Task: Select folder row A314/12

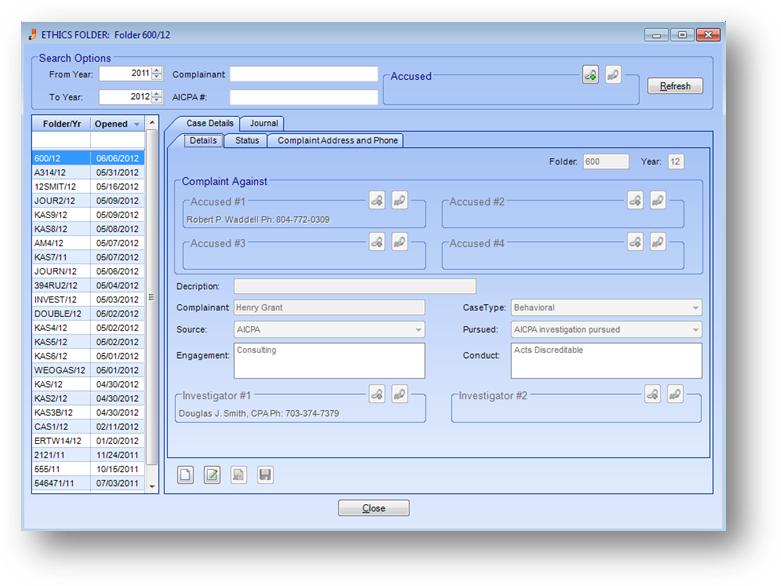Action: click(x=88, y=173)
